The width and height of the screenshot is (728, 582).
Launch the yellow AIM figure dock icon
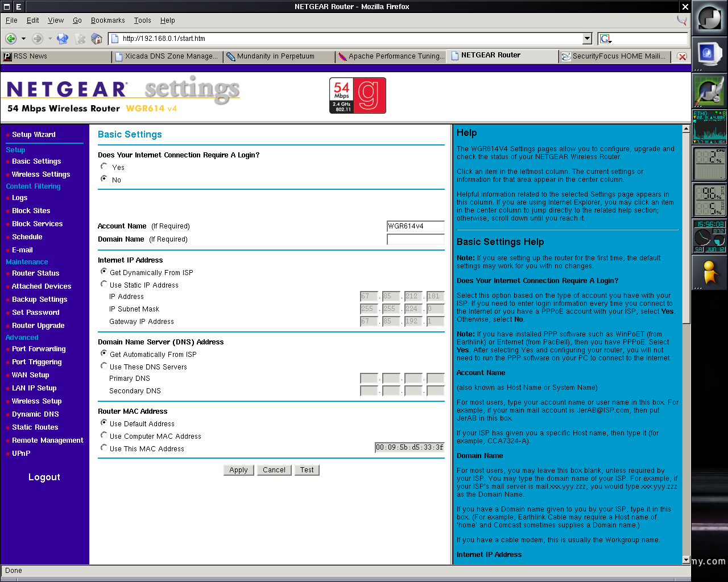coord(709,273)
